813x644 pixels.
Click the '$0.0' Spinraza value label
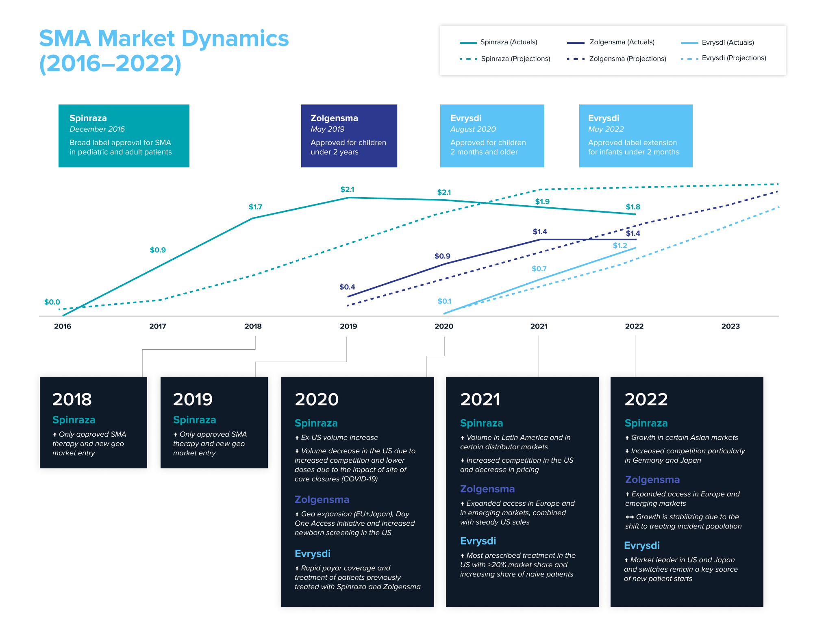[52, 302]
